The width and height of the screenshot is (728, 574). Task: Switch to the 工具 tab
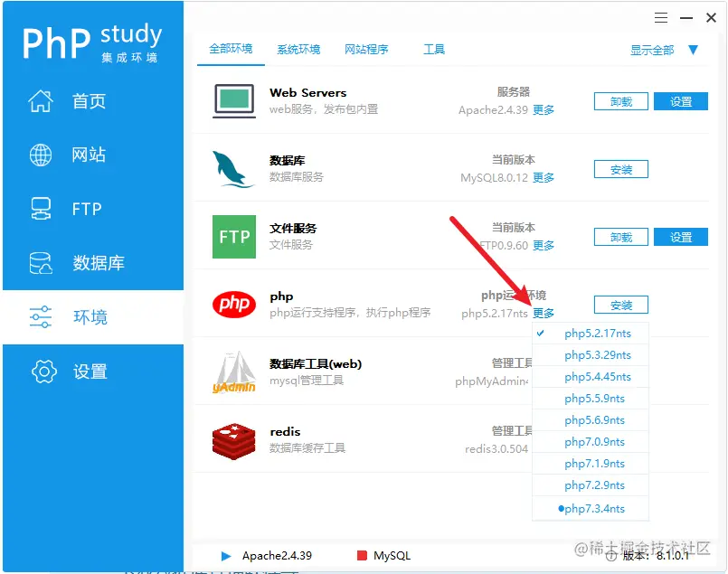[x=434, y=49]
